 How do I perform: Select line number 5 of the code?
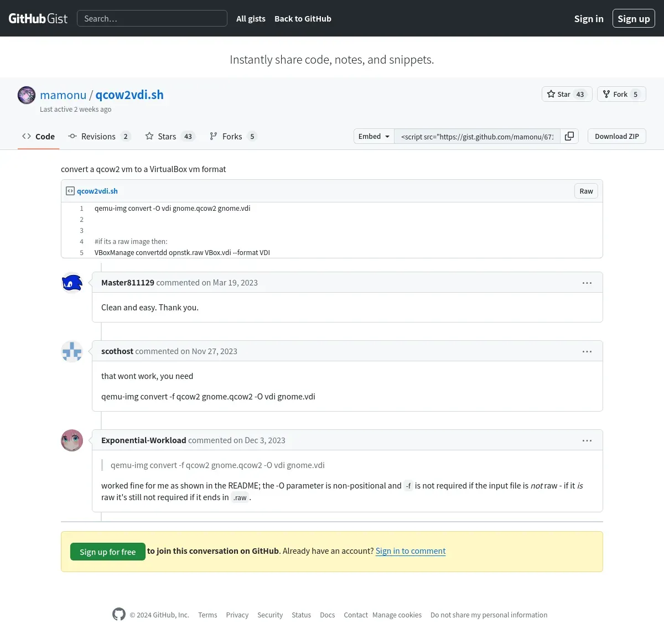point(81,253)
